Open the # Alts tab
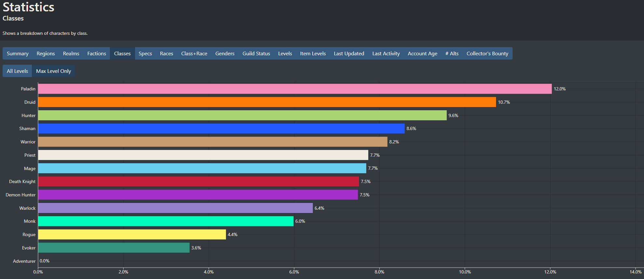The width and height of the screenshot is (644, 279). [452, 53]
